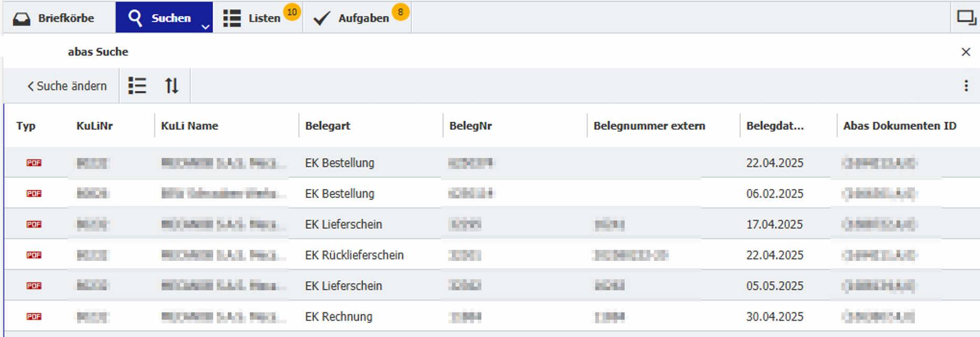Viewport: 980px width, 337px height.
Task: Click Suche ändern back link
Action: (67, 86)
